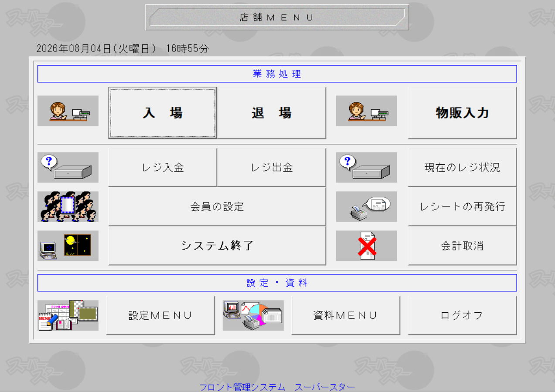
Task: Click the settings notebook icon beside 設定MENU
Action: 68,315
